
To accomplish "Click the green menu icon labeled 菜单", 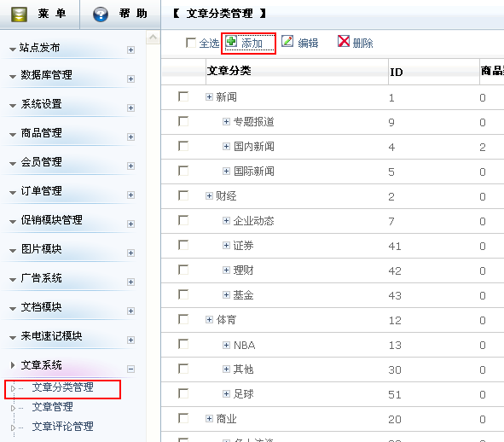I will (x=19, y=15).
